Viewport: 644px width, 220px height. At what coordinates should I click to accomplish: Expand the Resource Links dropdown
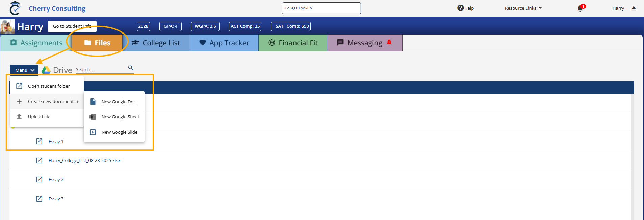pos(523,8)
